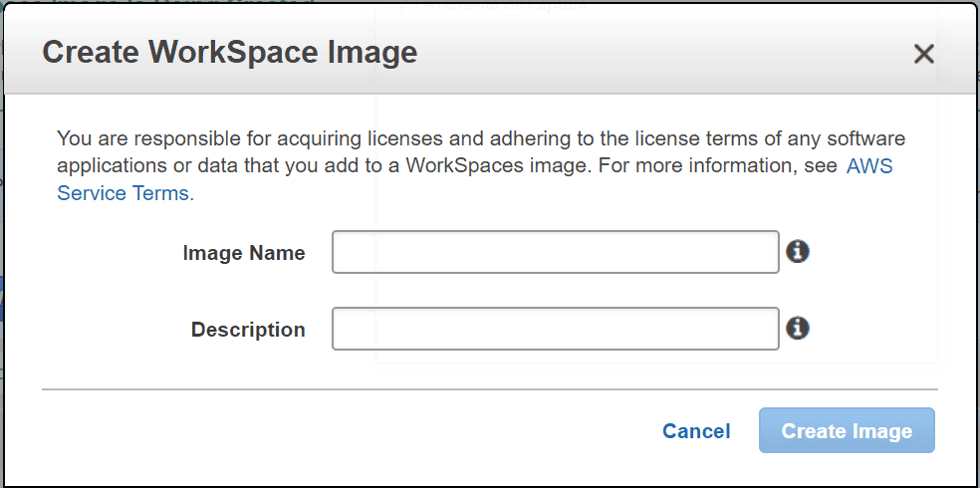The width and height of the screenshot is (980, 488).
Task: Click the Create Image button
Action: coord(847,430)
